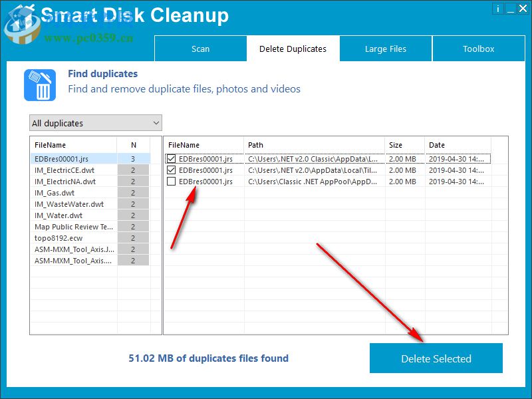Switch to the Scan tab
The image size is (532, 399).
(200, 49)
